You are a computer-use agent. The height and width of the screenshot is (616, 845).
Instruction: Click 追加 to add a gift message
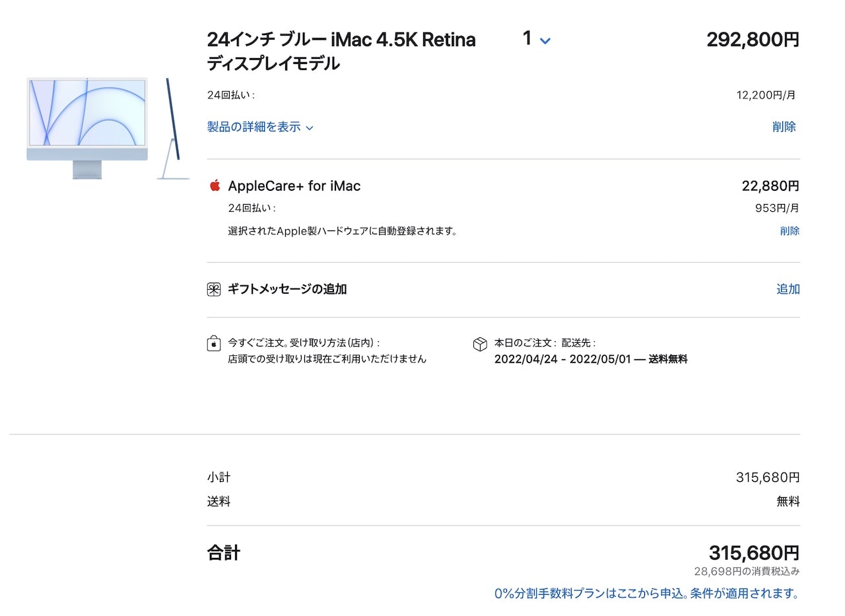pos(788,289)
